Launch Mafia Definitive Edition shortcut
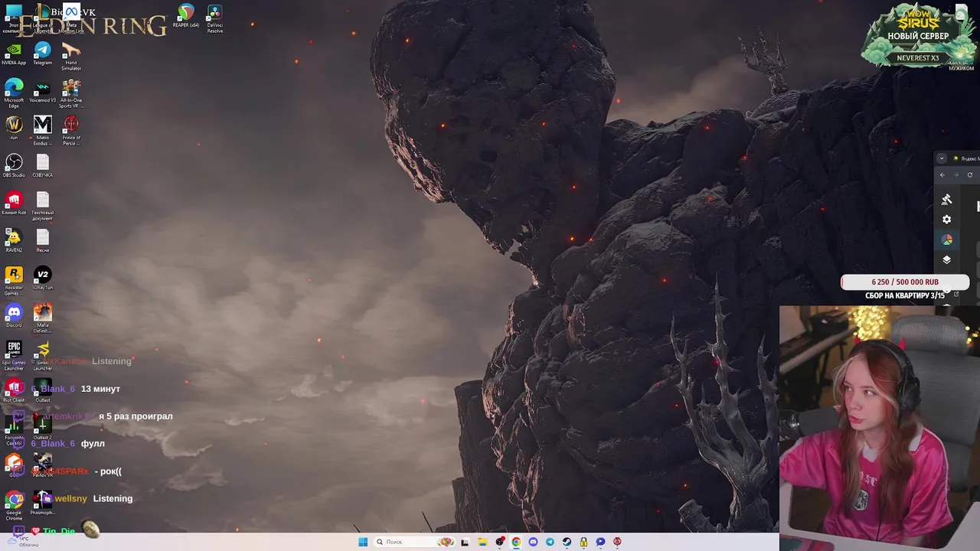Screen dimensions: 980x551 43,318
